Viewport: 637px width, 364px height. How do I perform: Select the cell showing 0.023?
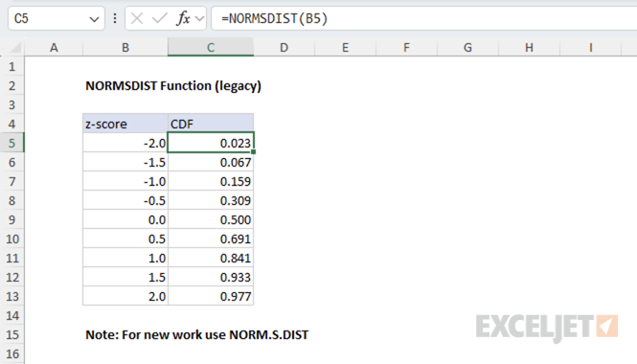[x=211, y=143]
